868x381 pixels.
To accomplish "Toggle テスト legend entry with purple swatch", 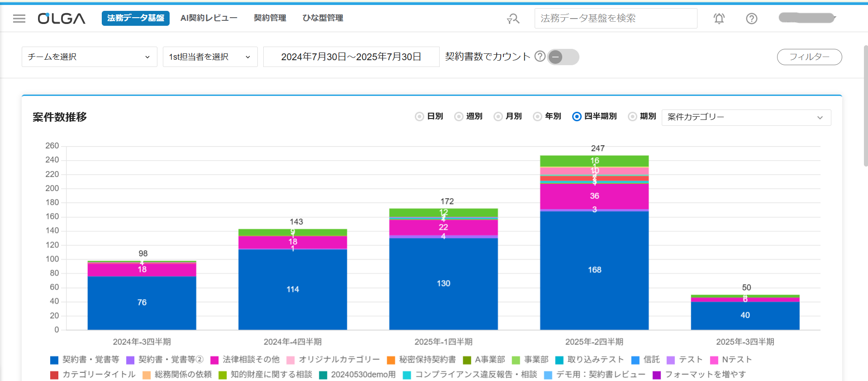I will pyautogui.click(x=685, y=360).
